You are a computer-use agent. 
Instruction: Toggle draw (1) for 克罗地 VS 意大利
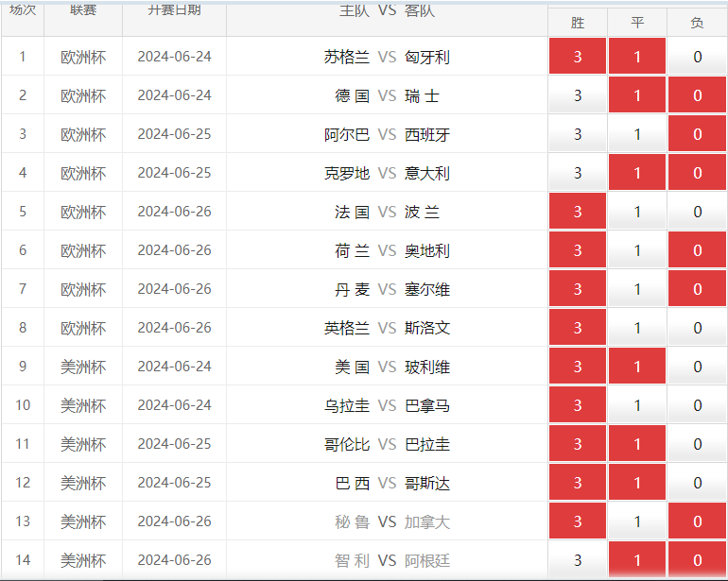[637, 173]
